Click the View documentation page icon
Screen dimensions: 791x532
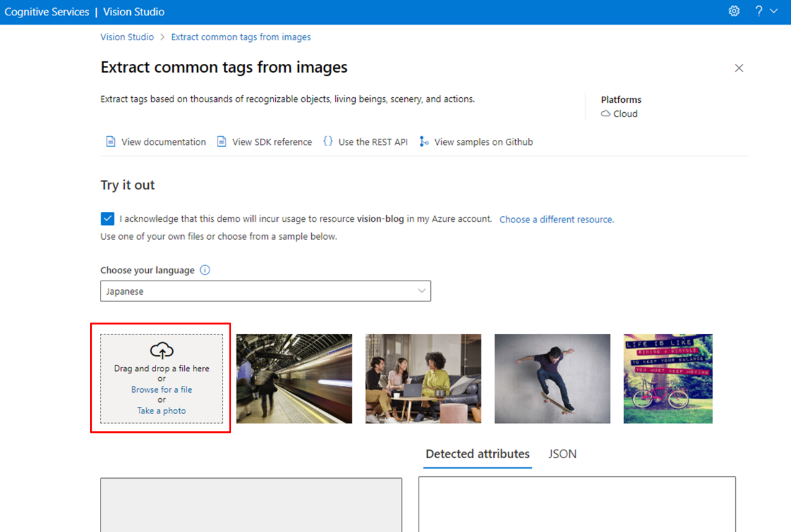point(110,142)
